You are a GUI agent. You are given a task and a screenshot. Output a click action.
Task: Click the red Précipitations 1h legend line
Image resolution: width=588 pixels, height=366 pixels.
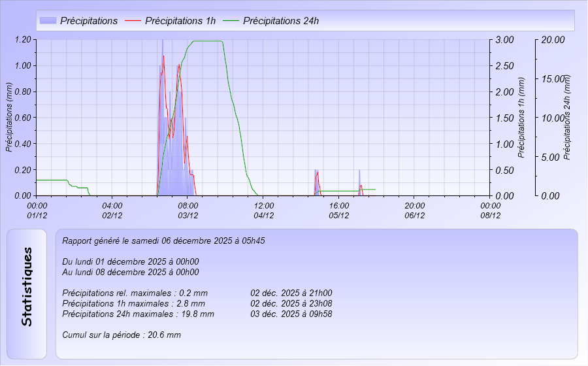pyautogui.click(x=133, y=21)
